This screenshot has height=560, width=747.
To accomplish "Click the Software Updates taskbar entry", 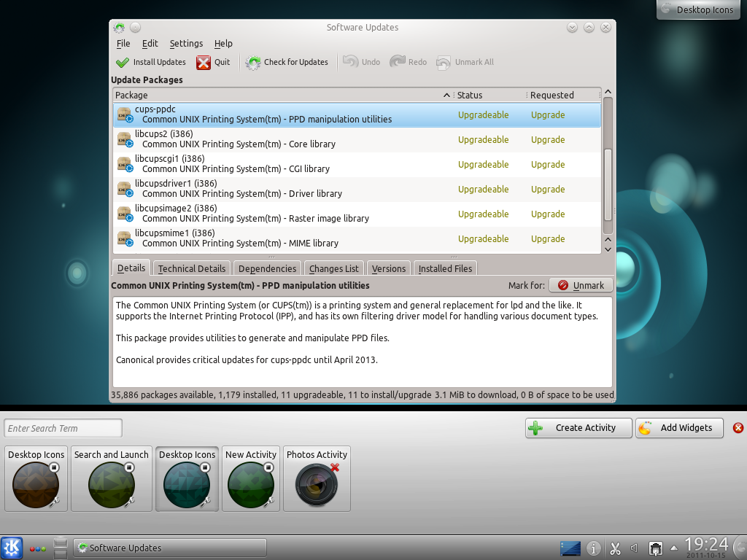I will coord(169,548).
